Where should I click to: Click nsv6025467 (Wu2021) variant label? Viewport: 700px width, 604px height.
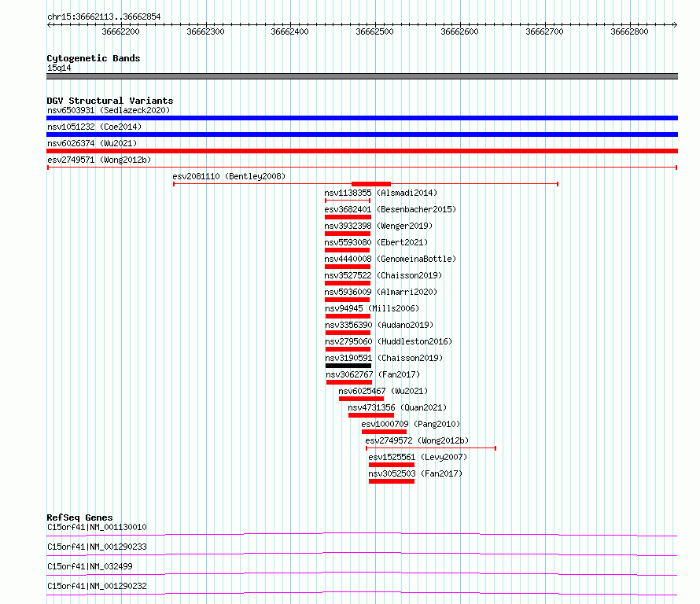point(383,391)
